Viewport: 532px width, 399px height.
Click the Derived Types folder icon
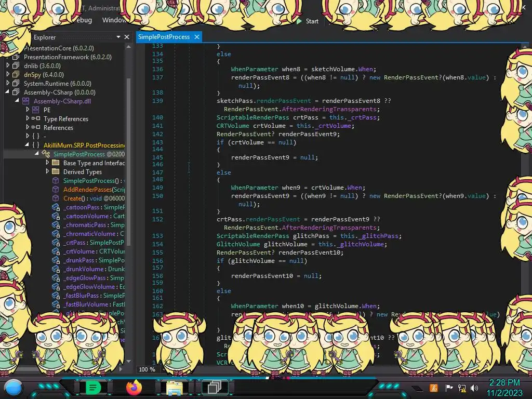(x=56, y=171)
